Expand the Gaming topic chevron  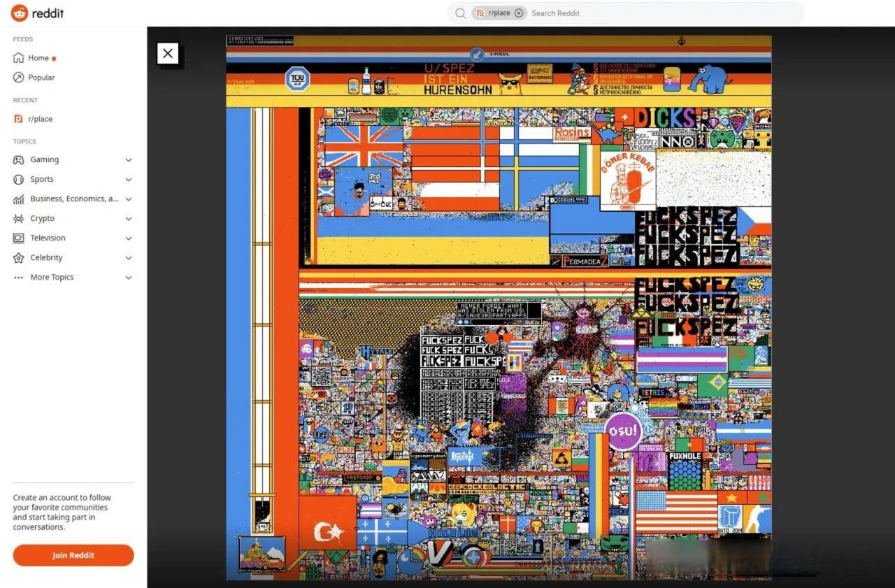[x=128, y=160]
